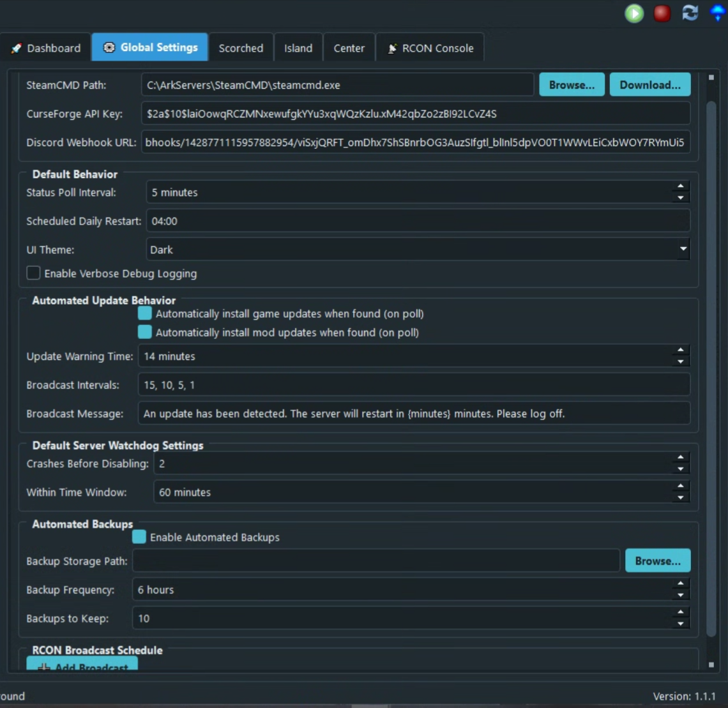Switch to the Scorched tab
The image size is (728, 708).
click(241, 48)
